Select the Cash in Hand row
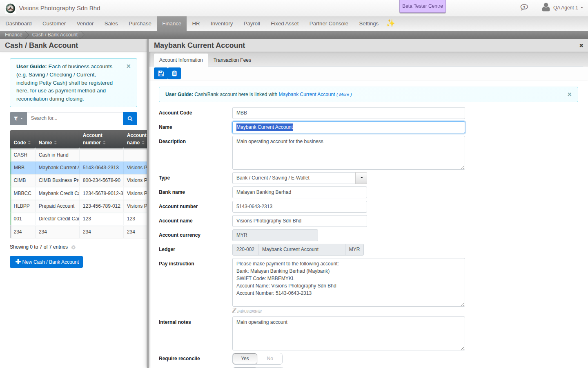The height and width of the screenshot is (368, 588). (x=78, y=155)
